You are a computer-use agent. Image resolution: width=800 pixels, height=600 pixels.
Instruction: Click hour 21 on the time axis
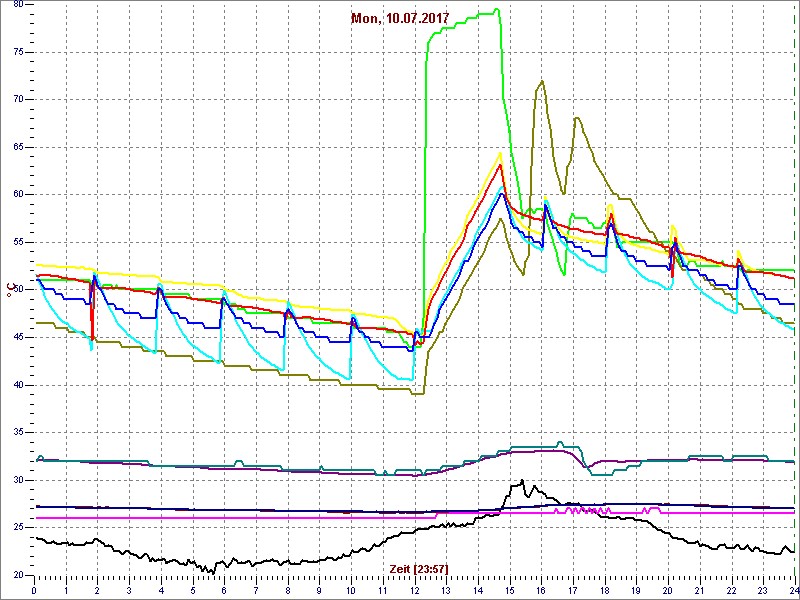[699, 590]
